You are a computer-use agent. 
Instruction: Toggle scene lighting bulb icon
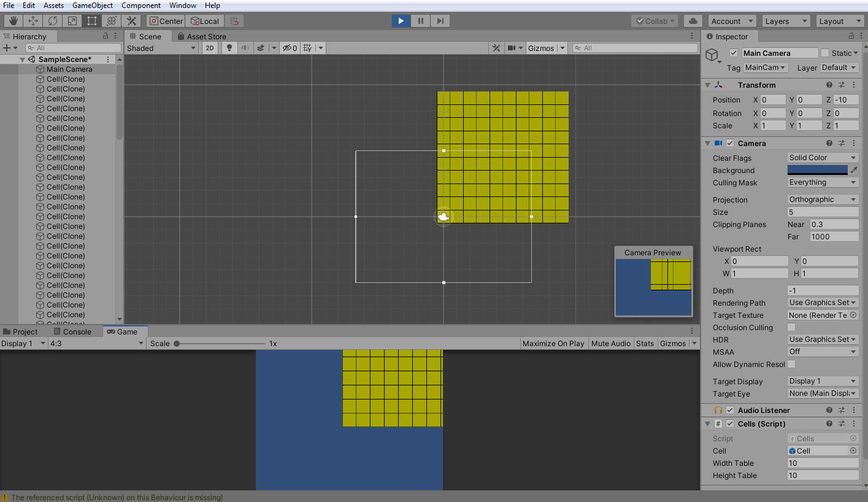click(229, 48)
